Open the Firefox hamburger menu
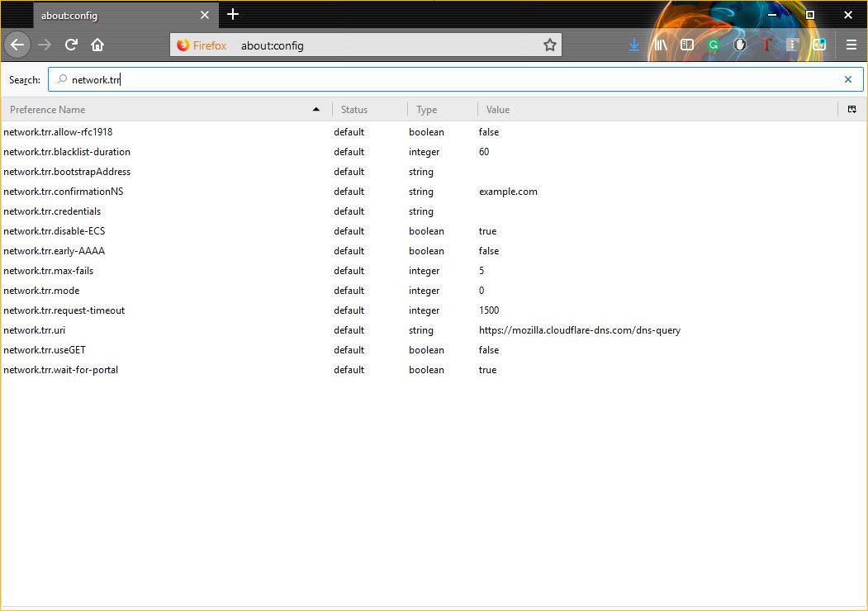The width and height of the screenshot is (868, 611). (x=851, y=45)
